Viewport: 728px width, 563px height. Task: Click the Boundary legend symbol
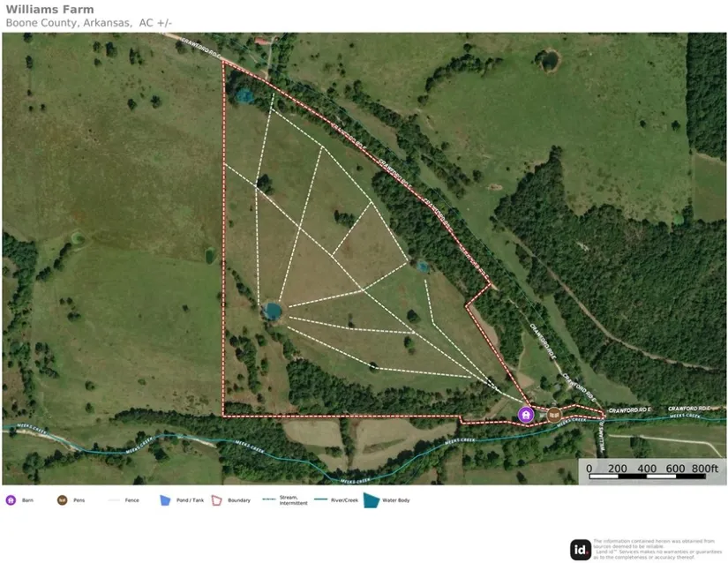tap(216, 500)
